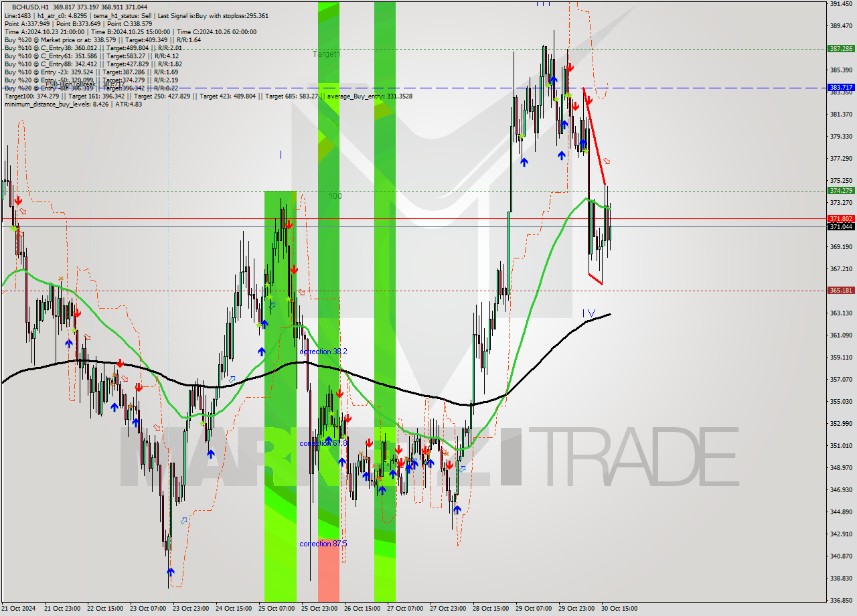Click the 'Buy %10 @ Entry -23: 329.524' line
The width and height of the screenshot is (857, 616).
coord(49,72)
